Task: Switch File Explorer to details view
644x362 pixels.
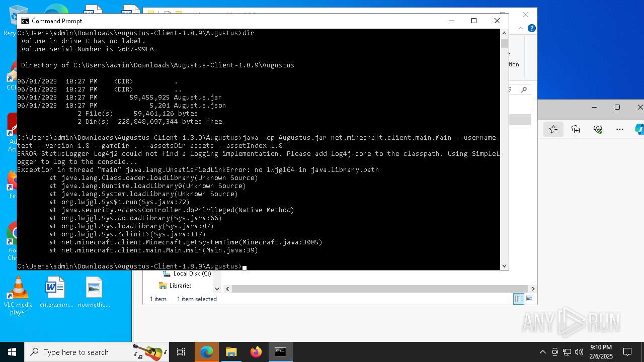Action: click(519, 299)
